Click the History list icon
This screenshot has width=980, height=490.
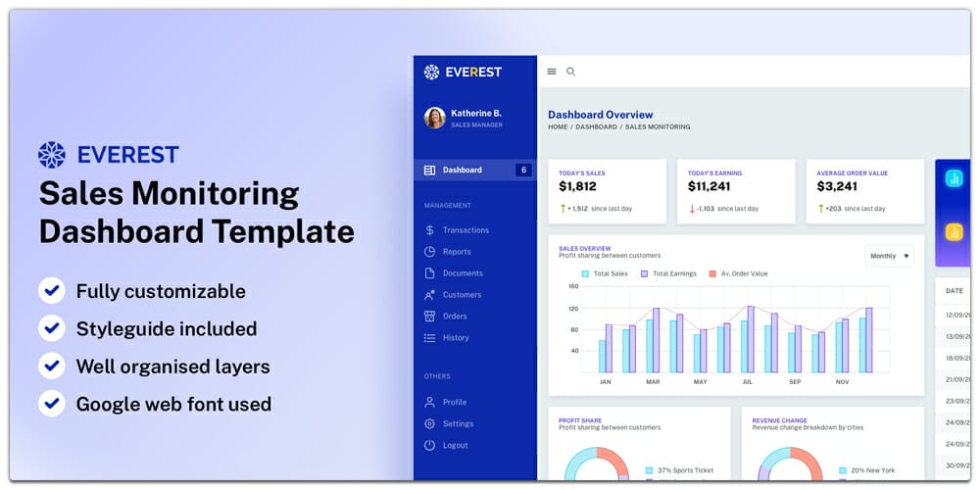pos(429,337)
